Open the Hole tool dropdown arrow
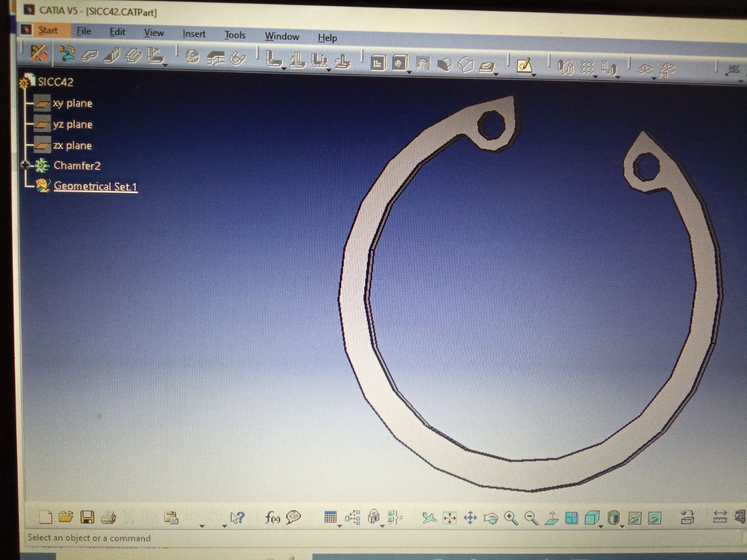The height and width of the screenshot is (560, 747). [410, 72]
